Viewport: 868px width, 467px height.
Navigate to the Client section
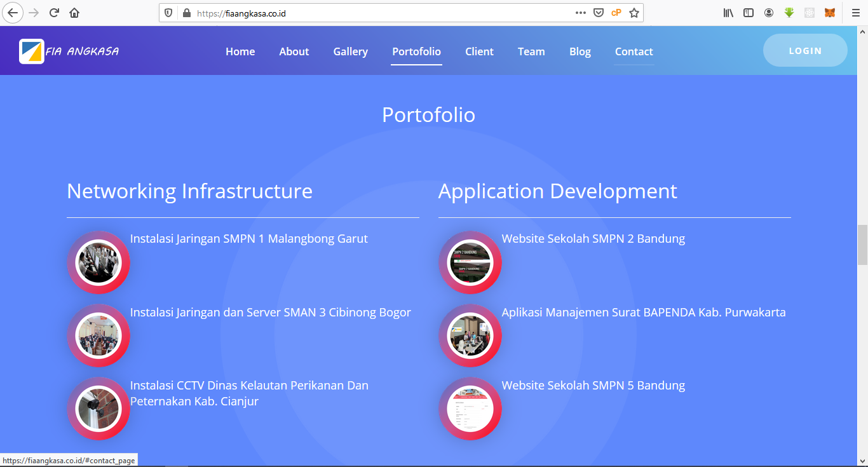coord(479,51)
